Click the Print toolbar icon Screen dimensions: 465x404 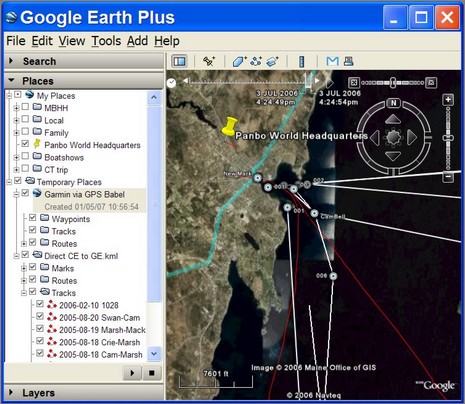coord(349,61)
